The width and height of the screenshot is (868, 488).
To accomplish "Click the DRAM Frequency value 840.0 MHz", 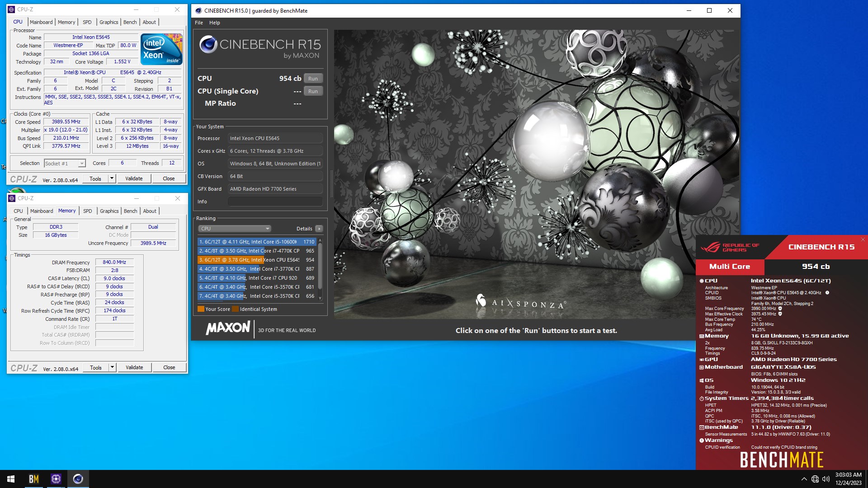I will point(114,262).
